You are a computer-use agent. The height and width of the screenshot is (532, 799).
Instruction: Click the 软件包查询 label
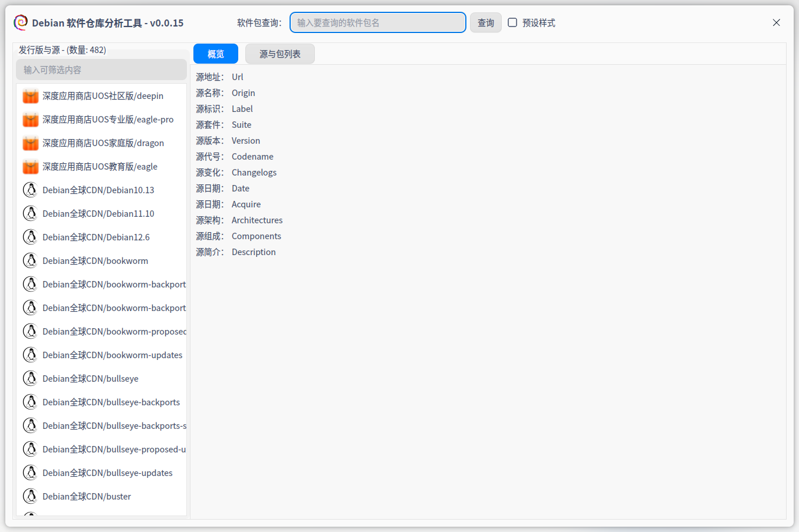pos(259,22)
